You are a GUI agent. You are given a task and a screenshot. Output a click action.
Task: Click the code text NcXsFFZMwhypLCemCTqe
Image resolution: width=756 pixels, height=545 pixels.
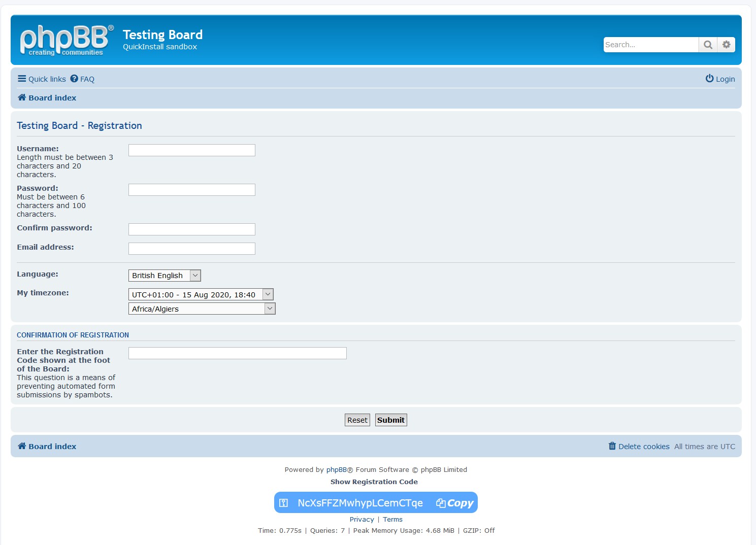(x=360, y=503)
